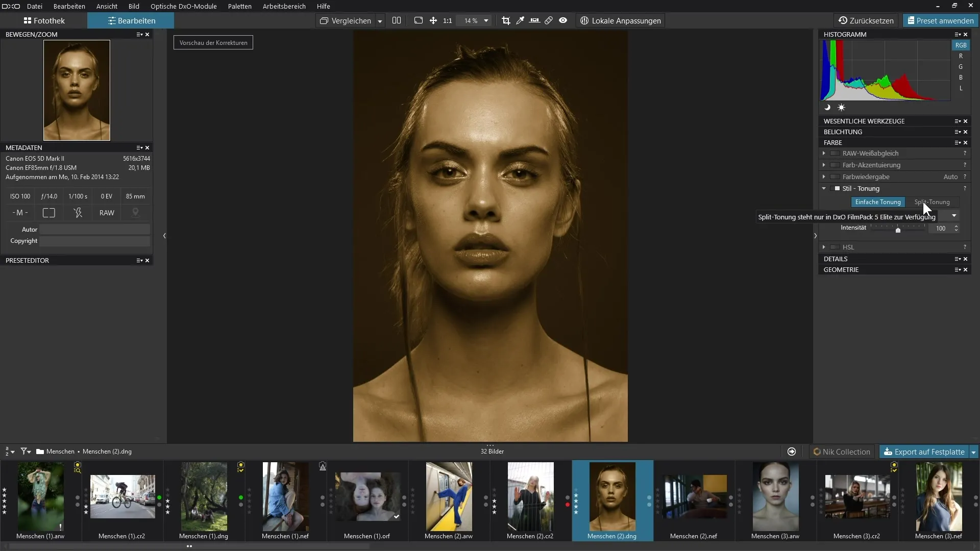Viewport: 980px width, 551px height.
Task: Select the Crop tool in the toolbar
Action: (x=506, y=20)
